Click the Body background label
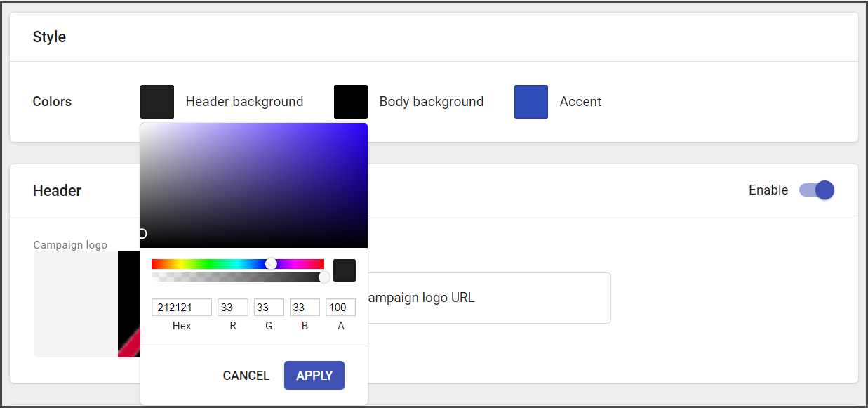Screen dimensions: 868x408 (432, 102)
